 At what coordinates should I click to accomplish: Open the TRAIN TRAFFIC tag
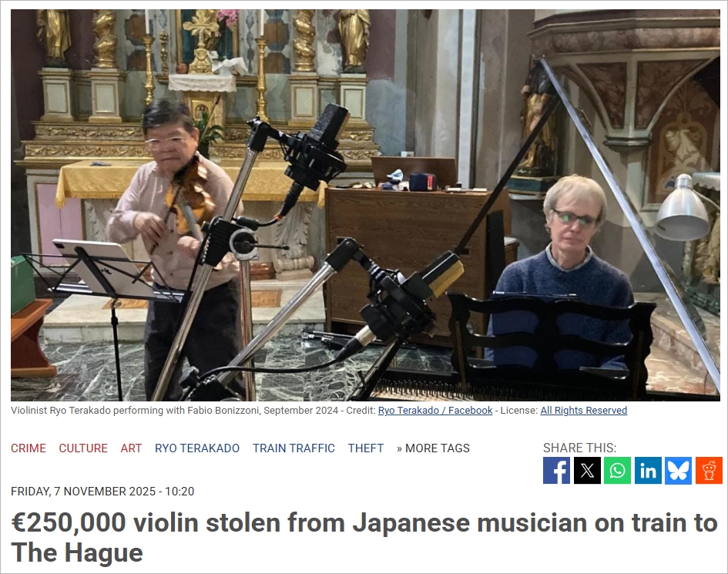[x=294, y=448]
